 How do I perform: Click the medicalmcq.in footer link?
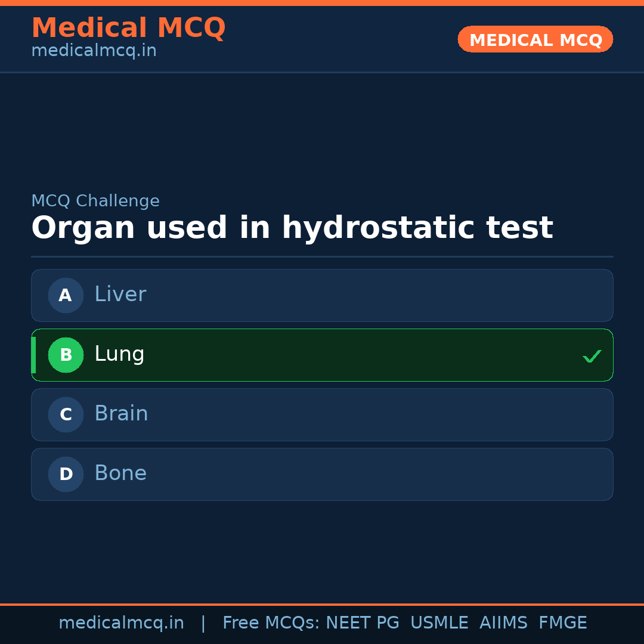coord(122,623)
